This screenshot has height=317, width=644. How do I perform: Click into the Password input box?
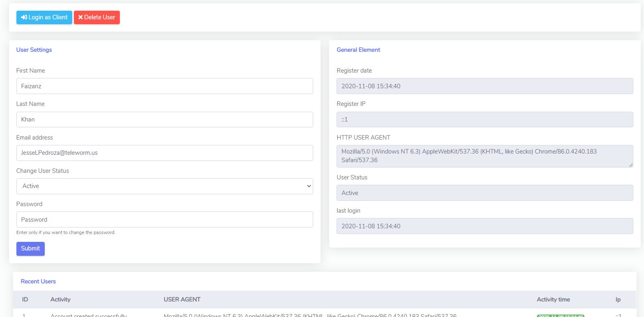pyautogui.click(x=165, y=220)
